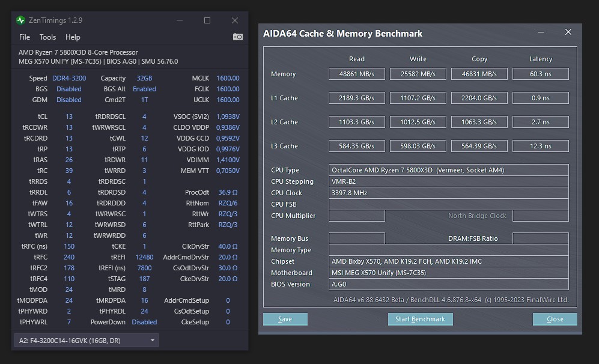Screen dimensions: 599x364
Task: Click the L1 Cache Read value 2189.3 GB/s
Action: click(357, 98)
